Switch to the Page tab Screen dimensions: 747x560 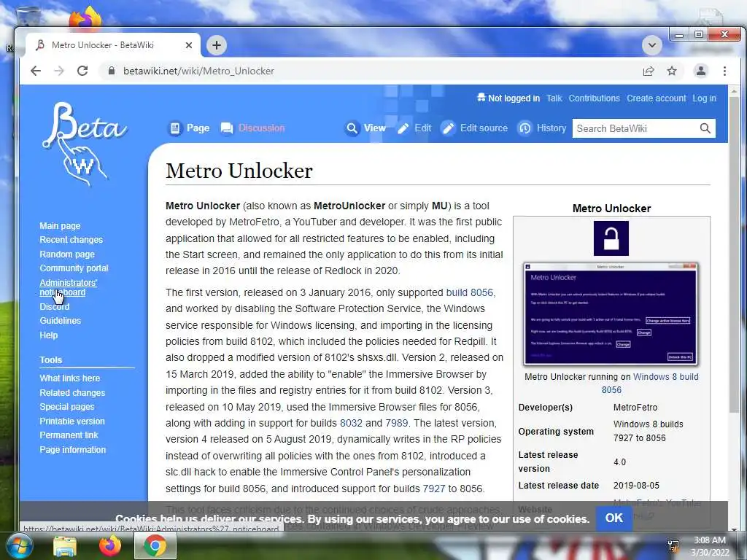198,128
